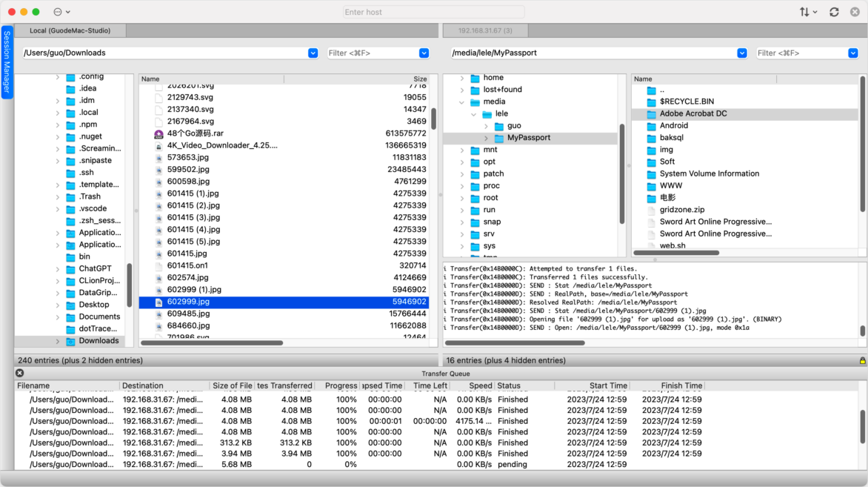Image resolution: width=868 pixels, height=487 pixels.
Task: Click the WWW folder icon
Action: [x=652, y=186]
